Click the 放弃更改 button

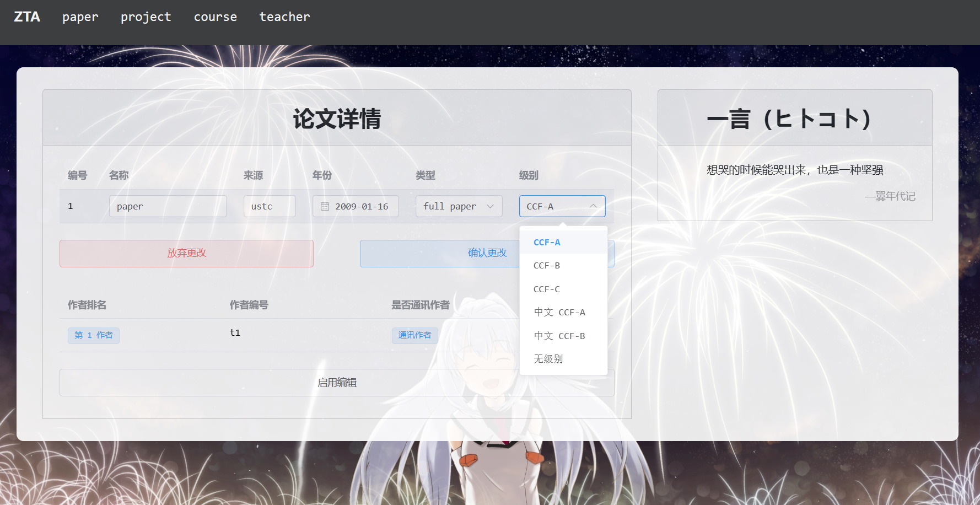click(x=186, y=254)
